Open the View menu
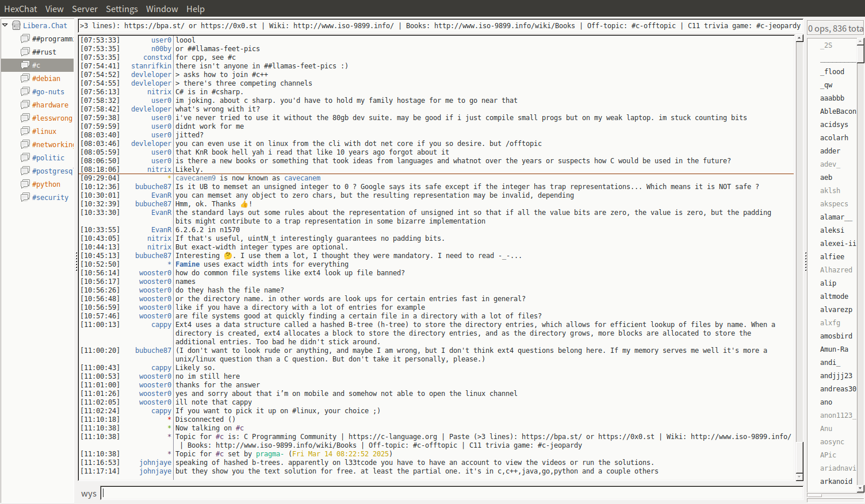Screen dimensions: 865x504 [55, 9]
